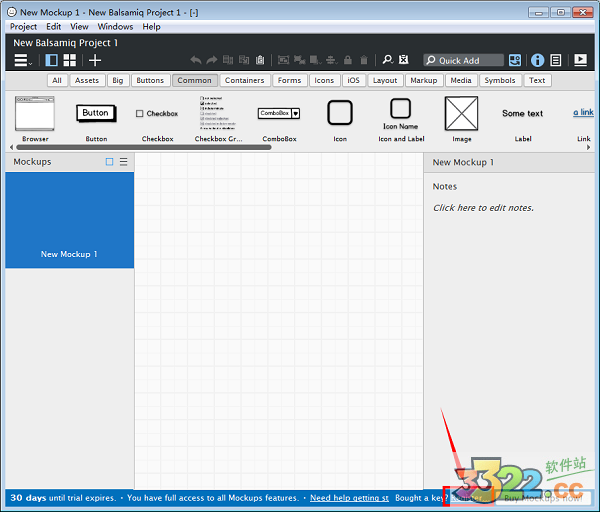Click the 'Buy Mockups now!' button
Image resolution: width=600 pixels, height=512 pixels.
point(543,498)
